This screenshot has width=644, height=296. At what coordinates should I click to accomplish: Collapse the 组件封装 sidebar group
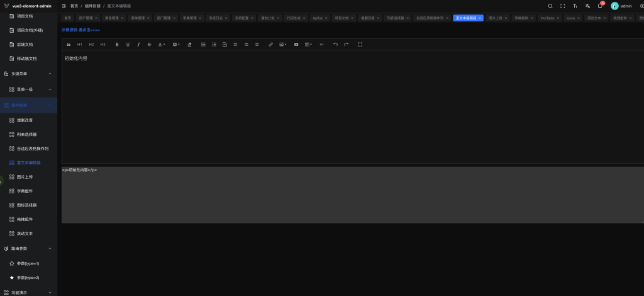point(28,105)
